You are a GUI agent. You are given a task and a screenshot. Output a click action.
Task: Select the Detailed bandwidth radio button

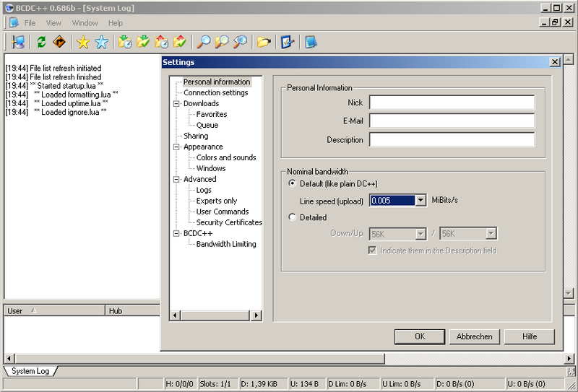293,217
